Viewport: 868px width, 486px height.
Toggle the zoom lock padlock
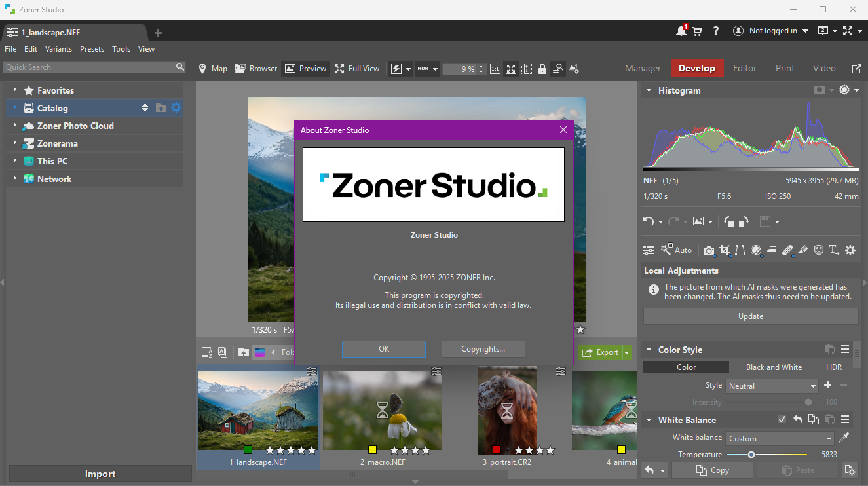[x=542, y=69]
